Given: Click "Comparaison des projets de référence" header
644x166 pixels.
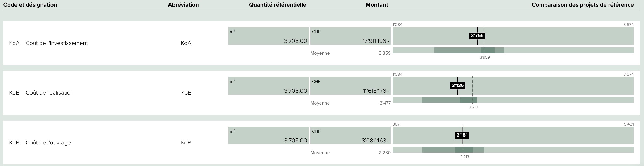Looking at the screenshot, I should tap(582, 5).
